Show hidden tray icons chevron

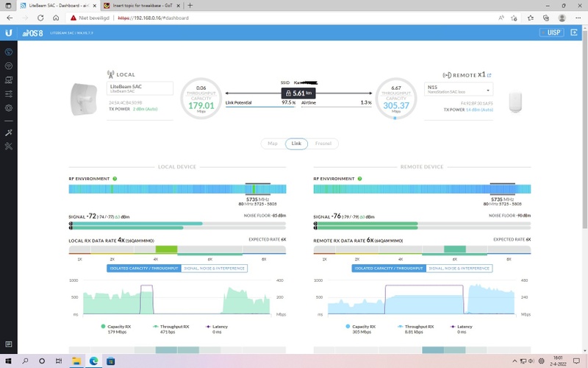click(x=514, y=361)
